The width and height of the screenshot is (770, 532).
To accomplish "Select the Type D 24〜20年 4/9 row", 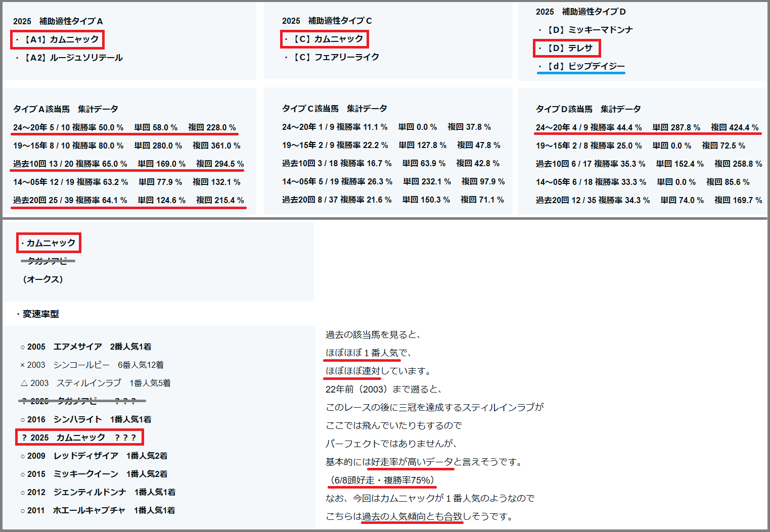I will 647,127.
